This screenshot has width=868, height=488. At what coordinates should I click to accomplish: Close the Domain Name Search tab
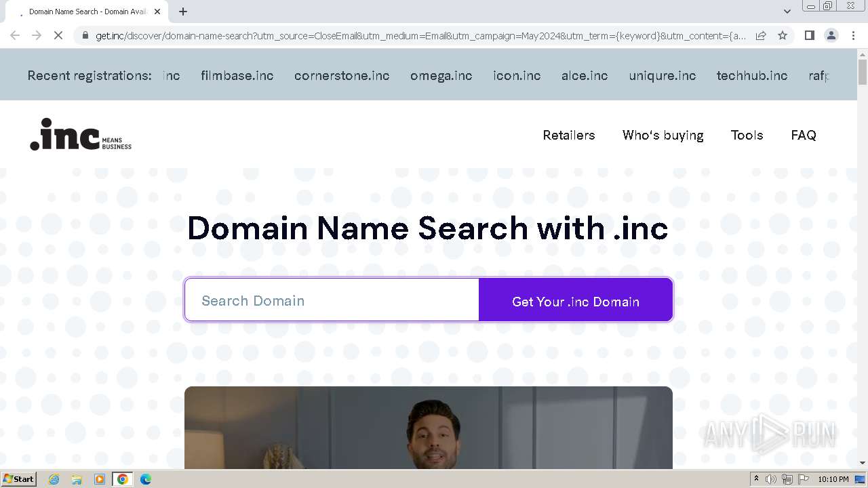click(157, 12)
